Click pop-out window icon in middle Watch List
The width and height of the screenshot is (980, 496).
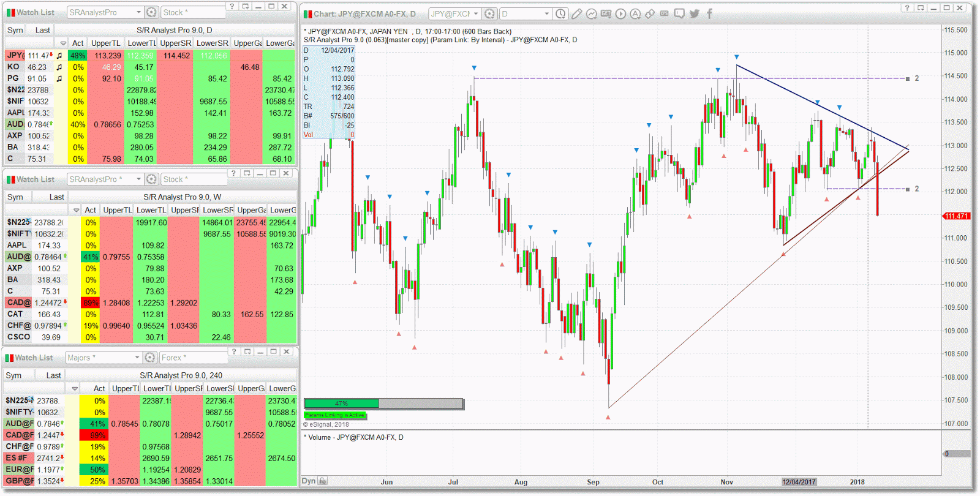(x=247, y=173)
